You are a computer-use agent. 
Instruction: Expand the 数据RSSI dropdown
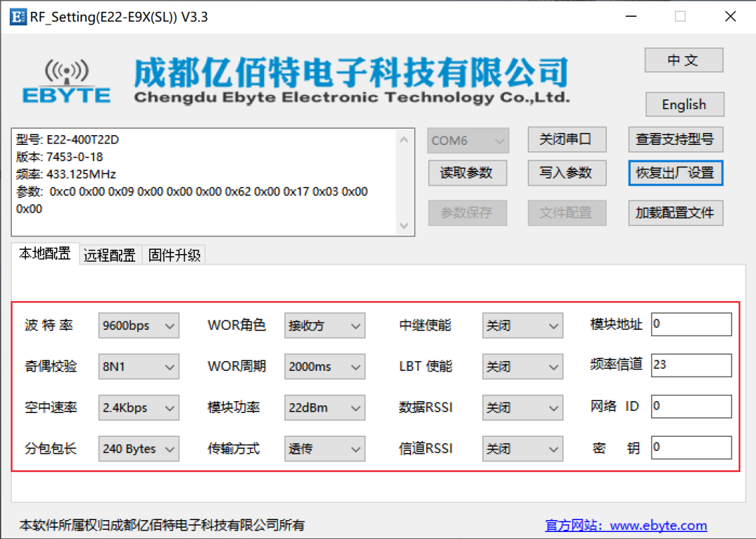523,407
